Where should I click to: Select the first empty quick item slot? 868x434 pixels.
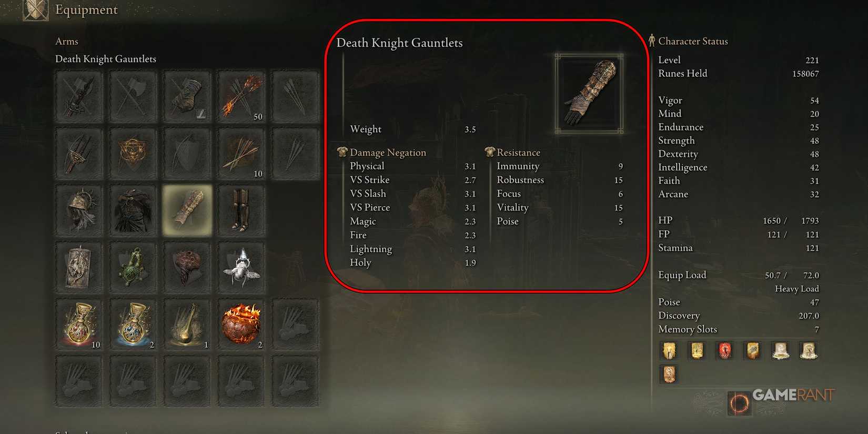295,325
